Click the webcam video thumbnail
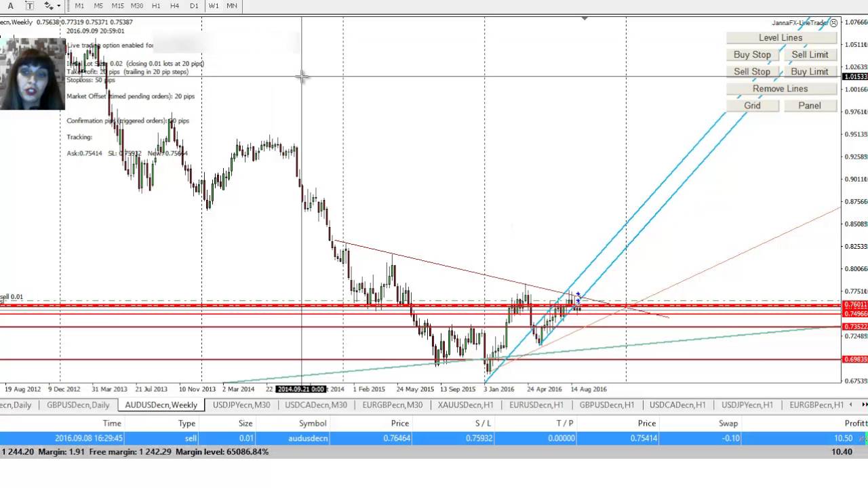The width and height of the screenshot is (868, 488). (x=33, y=74)
